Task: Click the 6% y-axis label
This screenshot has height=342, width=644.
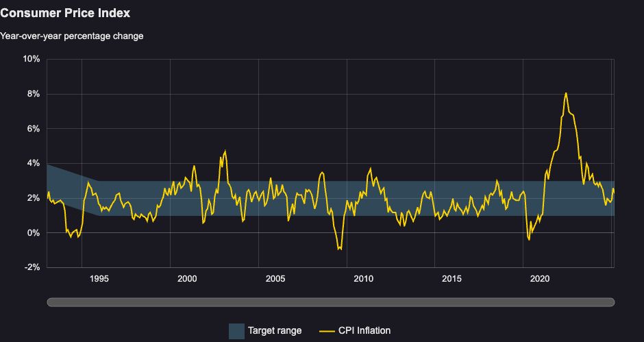Action: 34,129
